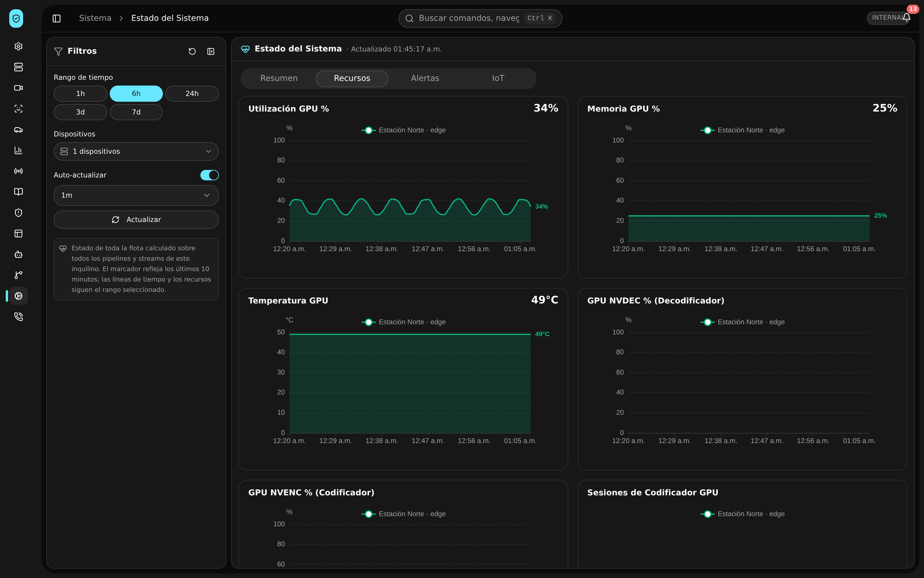Open the 1m refresh interval dropdown
Screen dimensions: 924x578
pyautogui.click(x=136, y=195)
